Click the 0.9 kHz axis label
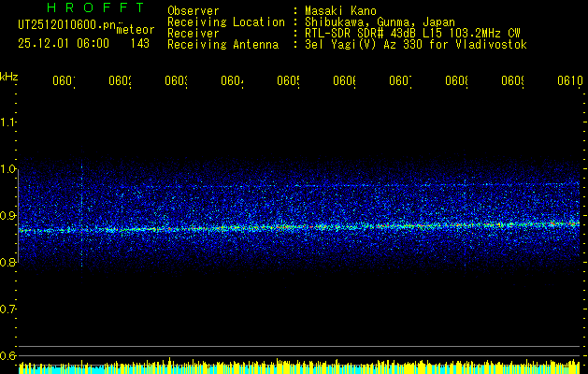This screenshot has width=588, height=374. (x=7, y=215)
